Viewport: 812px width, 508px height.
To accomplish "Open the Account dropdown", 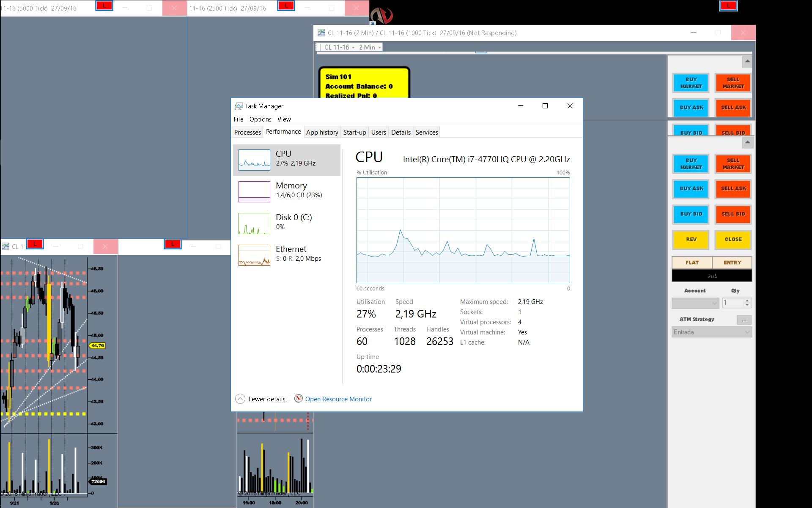I will pos(695,303).
